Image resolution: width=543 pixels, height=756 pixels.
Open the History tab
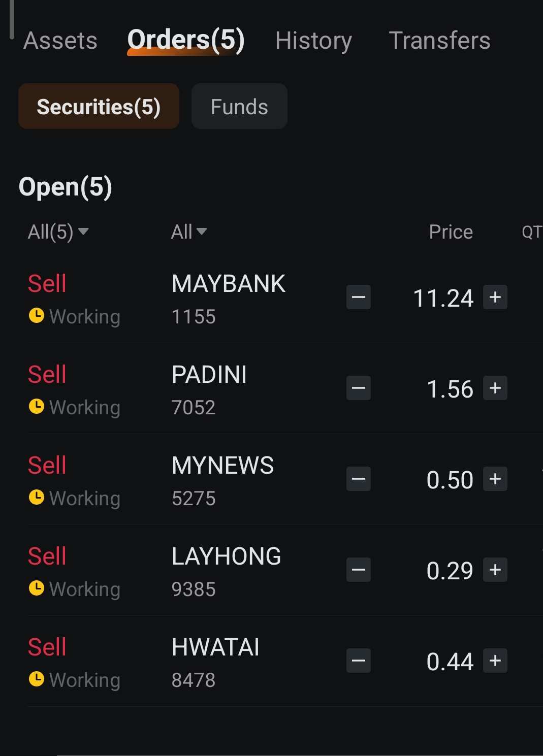(x=313, y=41)
